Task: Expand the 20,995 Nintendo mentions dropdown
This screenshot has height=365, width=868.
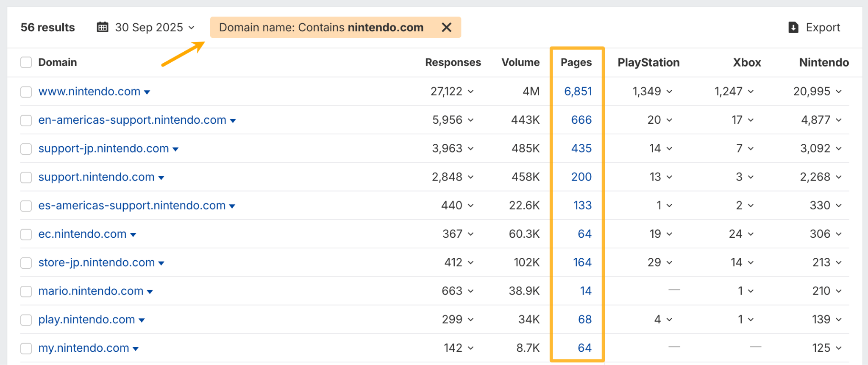Action: pyautogui.click(x=817, y=92)
